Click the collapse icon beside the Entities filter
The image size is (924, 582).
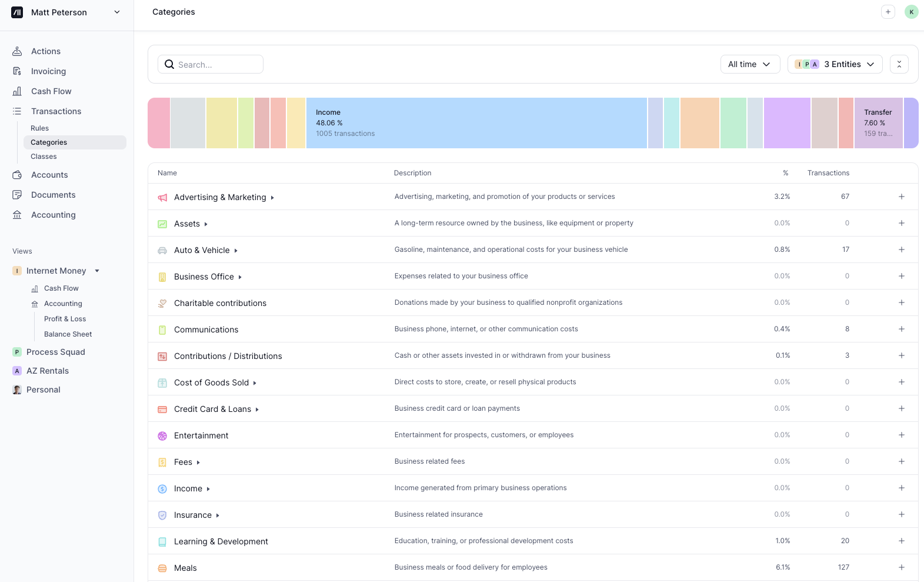coord(899,64)
